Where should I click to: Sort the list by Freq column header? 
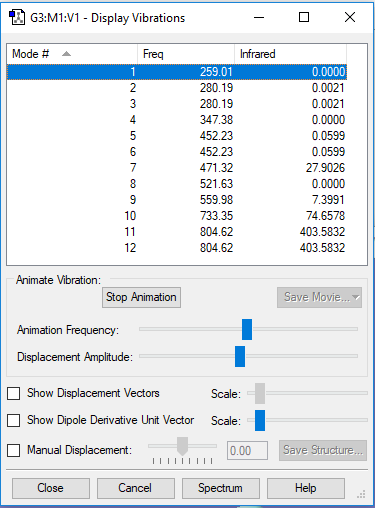tap(186, 54)
